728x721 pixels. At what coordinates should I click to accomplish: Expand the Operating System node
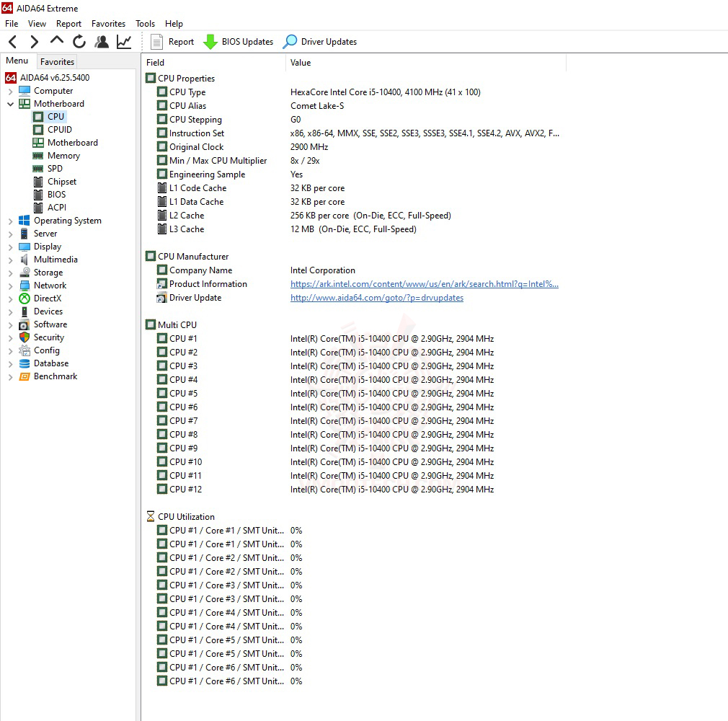tap(10, 221)
